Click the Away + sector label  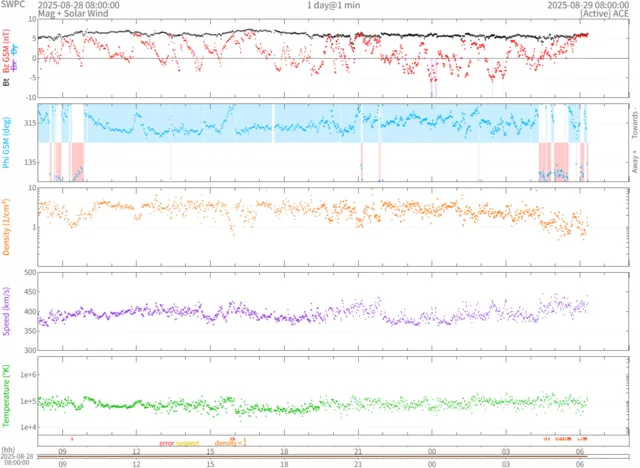634,160
